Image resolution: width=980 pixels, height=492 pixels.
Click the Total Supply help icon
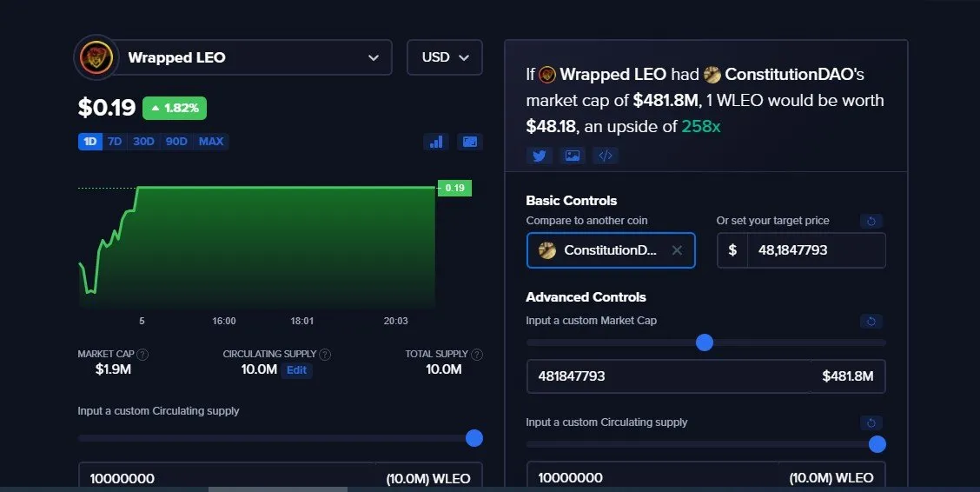click(x=477, y=355)
